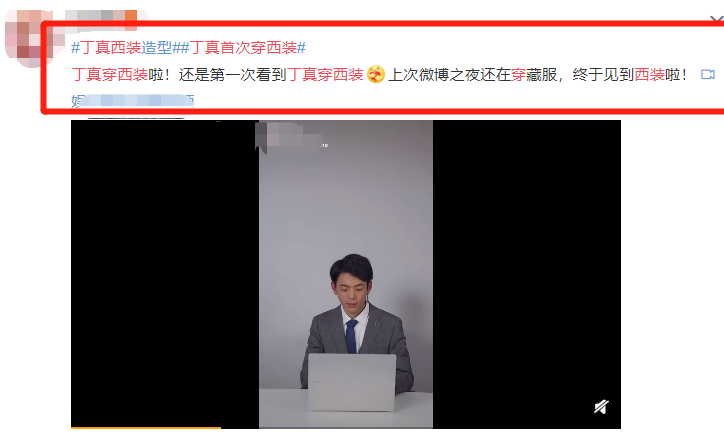This screenshot has width=724, height=435.
Task: Open post detail via text 上次微博之夜还在
Action: coord(449,74)
